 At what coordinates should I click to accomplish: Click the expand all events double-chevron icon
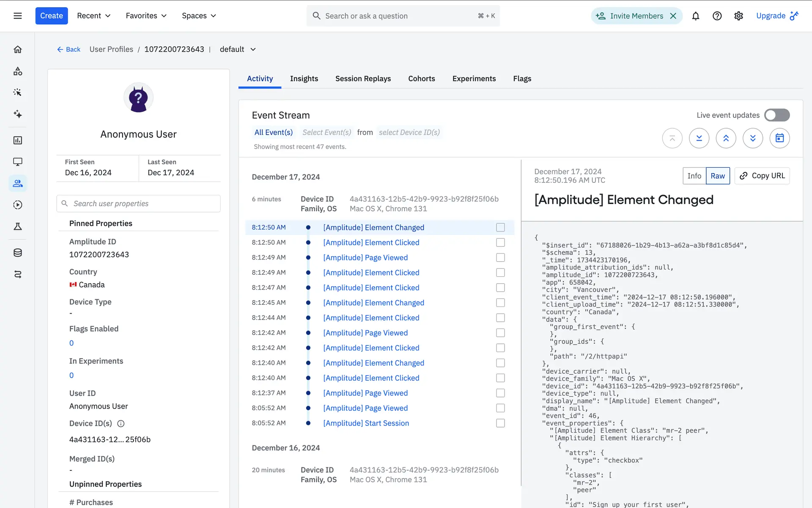(753, 138)
